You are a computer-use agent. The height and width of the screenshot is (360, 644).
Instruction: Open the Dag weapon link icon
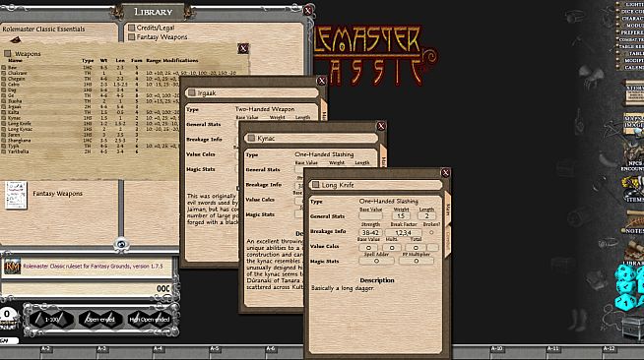(x=3, y=90)
